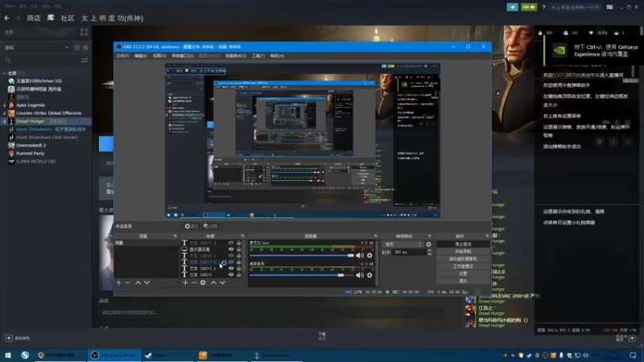The width and height of the screenshot is (644, 362).
Task: Pop out the Sources dock
Action: [242, 236]
